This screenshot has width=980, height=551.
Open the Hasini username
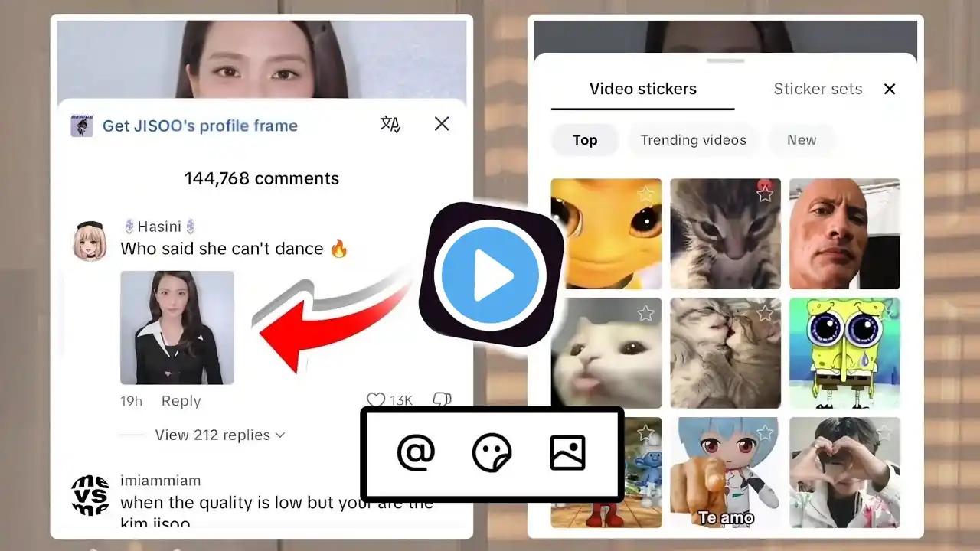coord(160,227)
